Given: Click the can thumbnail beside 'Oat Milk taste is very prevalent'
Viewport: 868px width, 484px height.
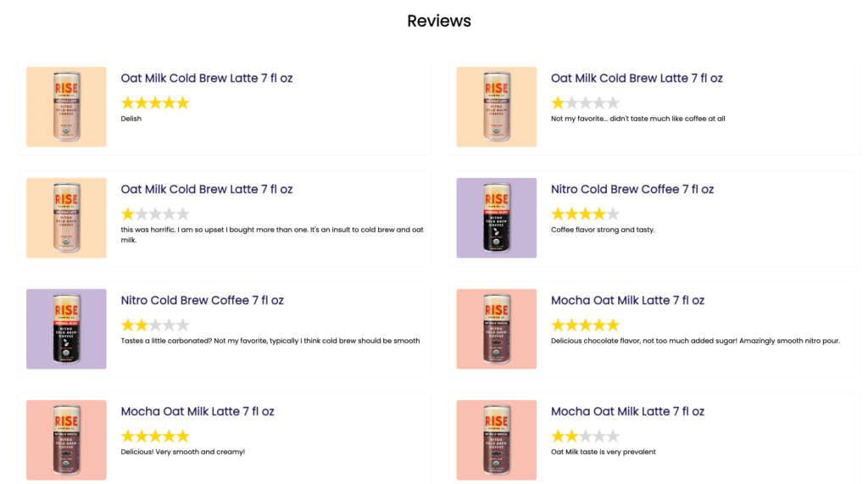Looking at the screenshot, I should click(x=496, y=440).
